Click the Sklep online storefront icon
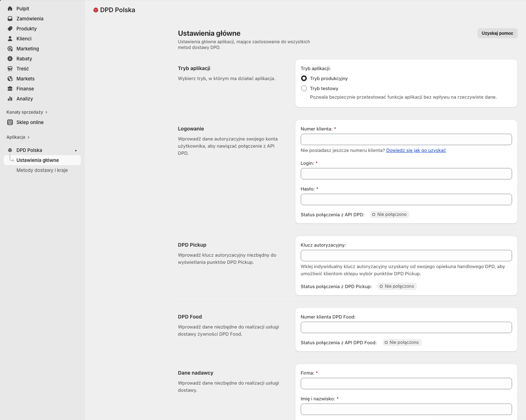Viewport: 526px width, 420px height. click(10, 122)
